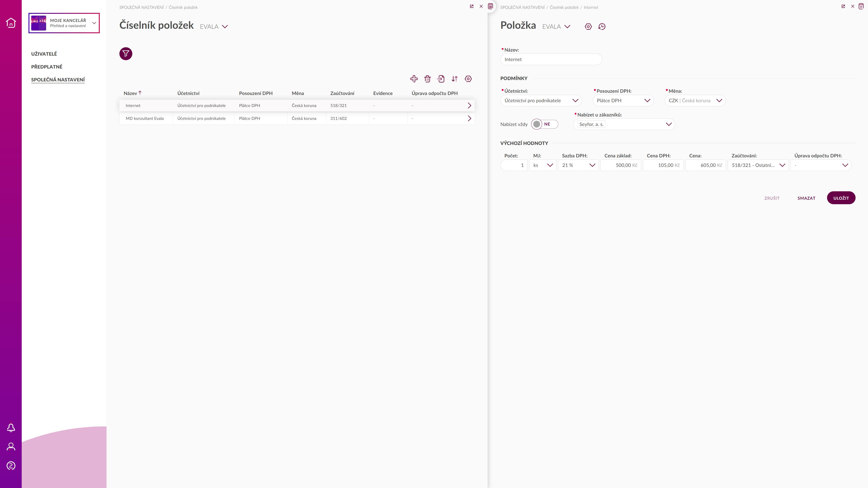The image size is (868, 488).
Task: Click the sort order arrows icon
Action: coord(455,79)
